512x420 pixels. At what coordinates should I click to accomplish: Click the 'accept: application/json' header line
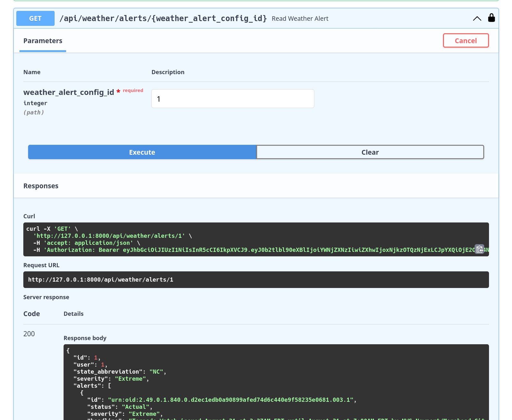(87, 243)
